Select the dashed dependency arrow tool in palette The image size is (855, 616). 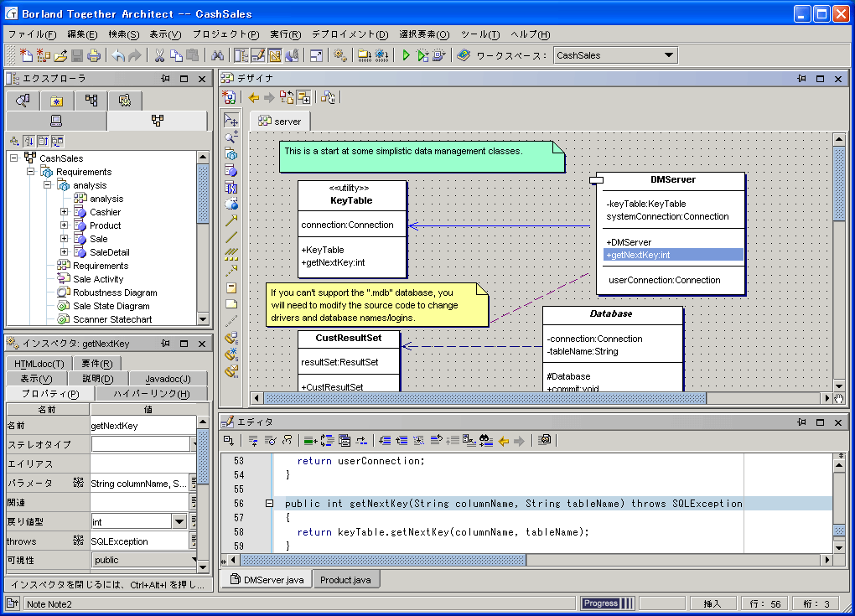pos(231,271)
